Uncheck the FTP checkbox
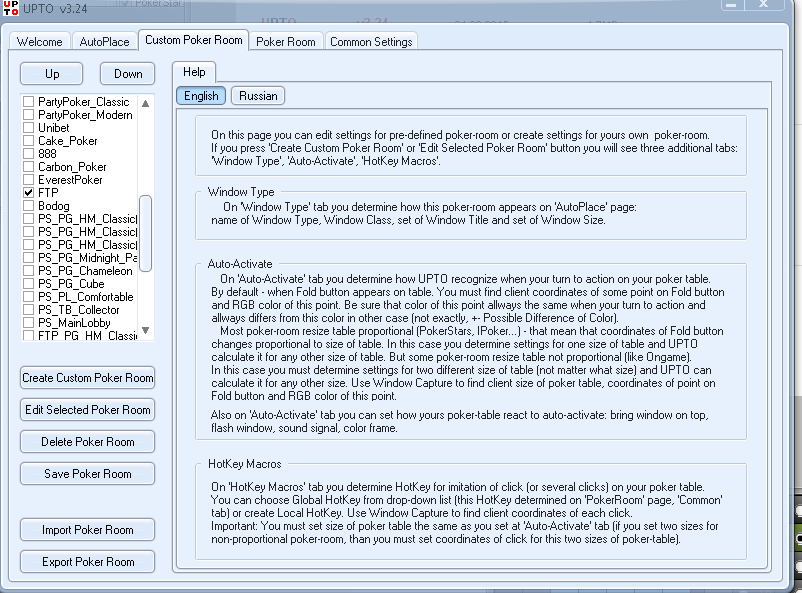This screenshot has width=802, height=593. (29, 193)
